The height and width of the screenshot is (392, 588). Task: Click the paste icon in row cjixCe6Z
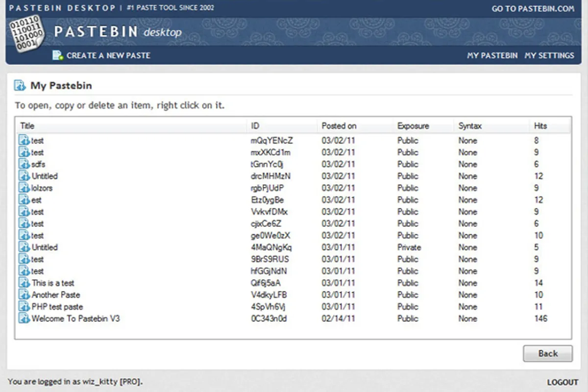click(24, 223)
